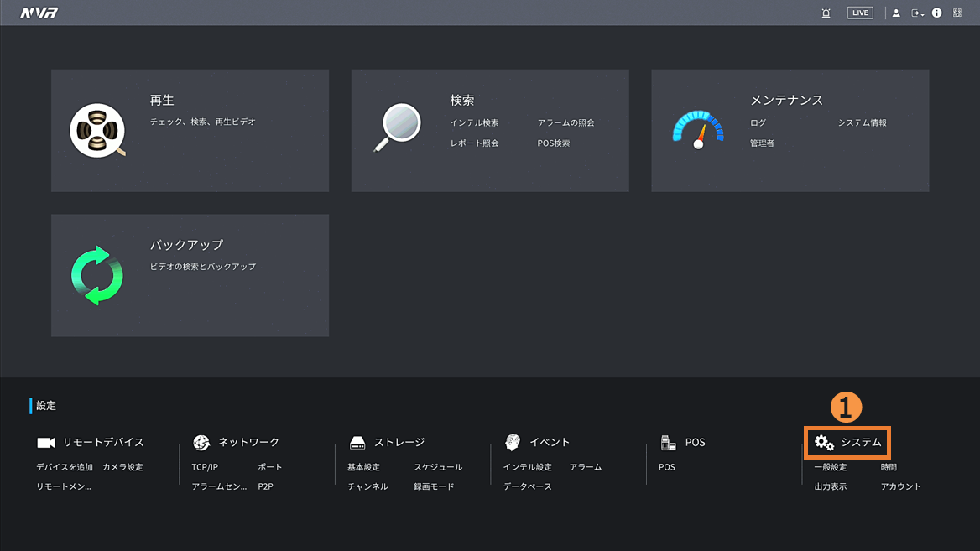Open 録画モード under ストレージ
980x551 pixels.
[434, 486]
